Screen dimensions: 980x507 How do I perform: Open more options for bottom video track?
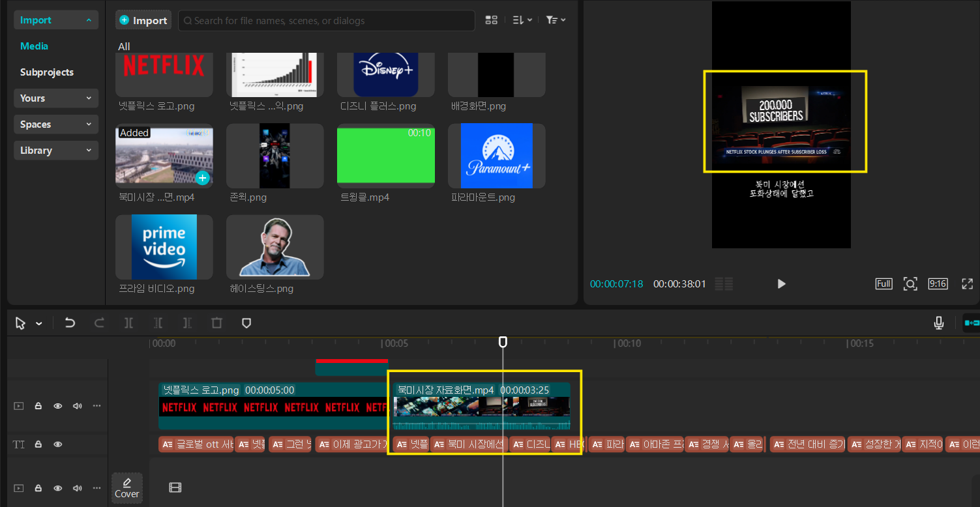[97, 488]
